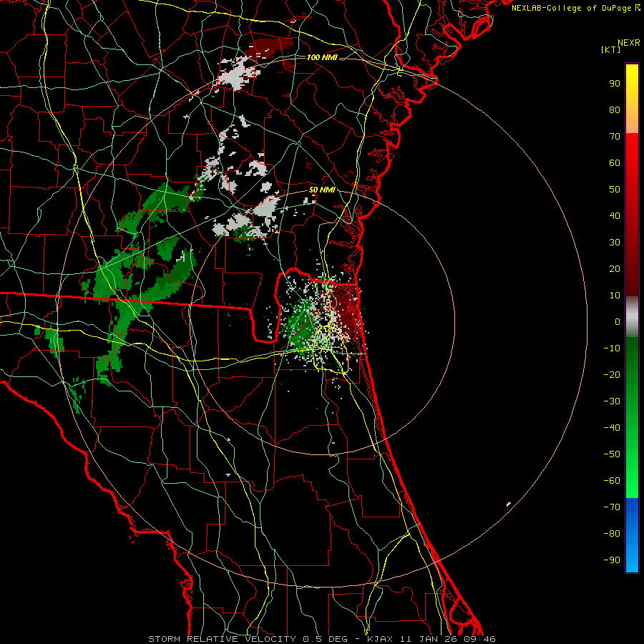
Task: Click the 90 value on the velocity scale
Action: click(x=615, y=84)
